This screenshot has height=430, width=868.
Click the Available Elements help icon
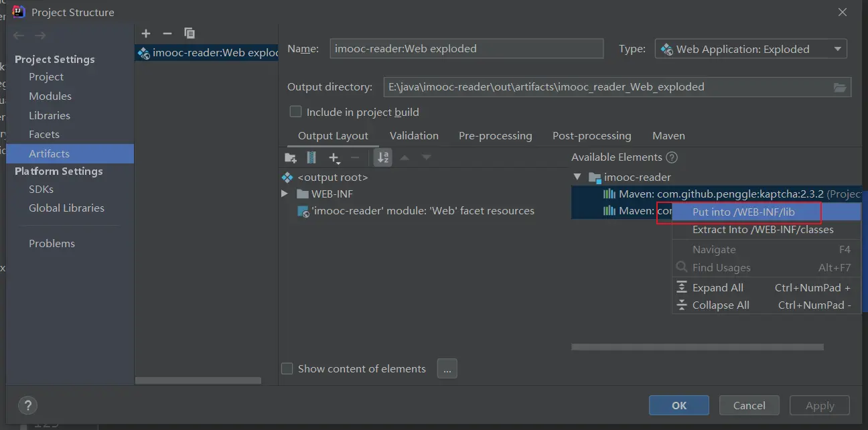click(672, 157)
